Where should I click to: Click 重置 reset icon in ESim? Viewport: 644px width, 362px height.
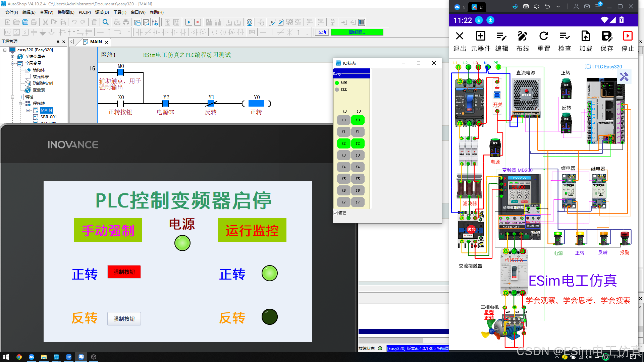coord(544,41)
